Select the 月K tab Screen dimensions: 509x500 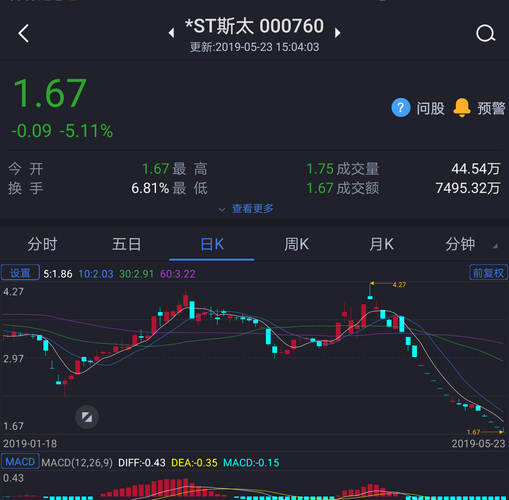click(381, 244)
